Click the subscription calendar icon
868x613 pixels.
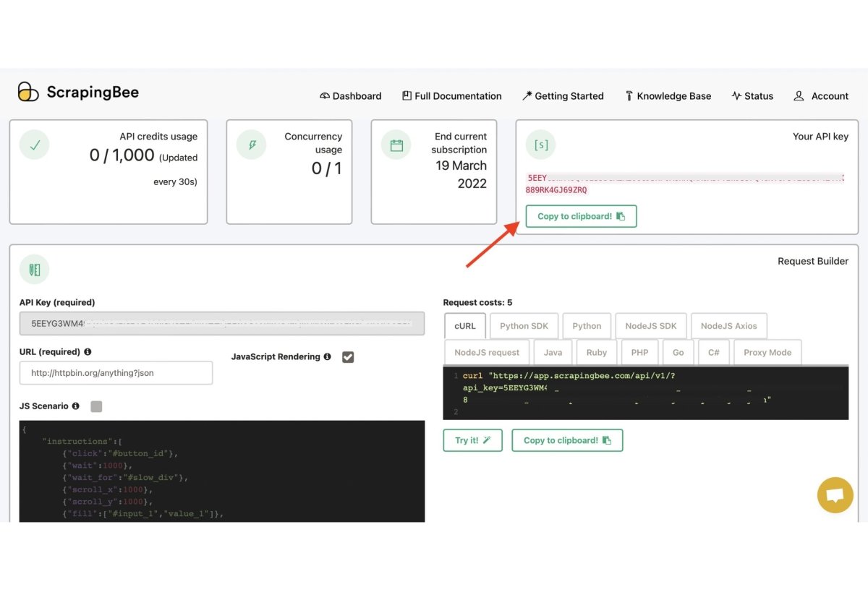coord(396,145)
